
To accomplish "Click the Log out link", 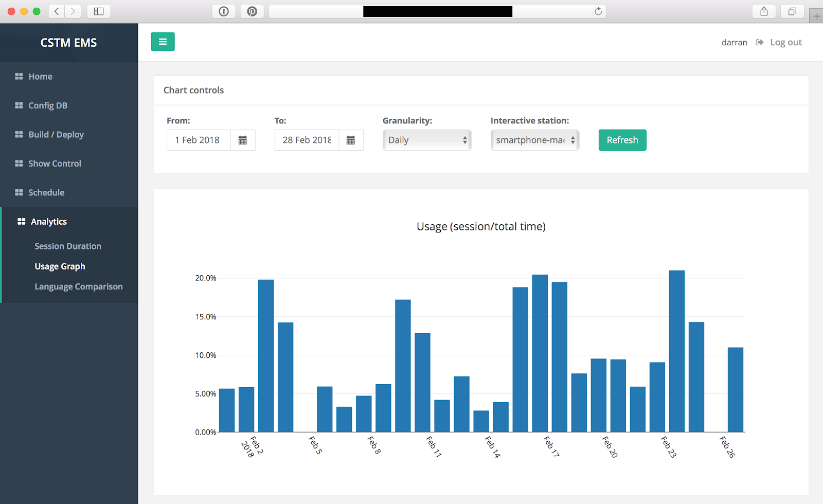I will point(785,42).
